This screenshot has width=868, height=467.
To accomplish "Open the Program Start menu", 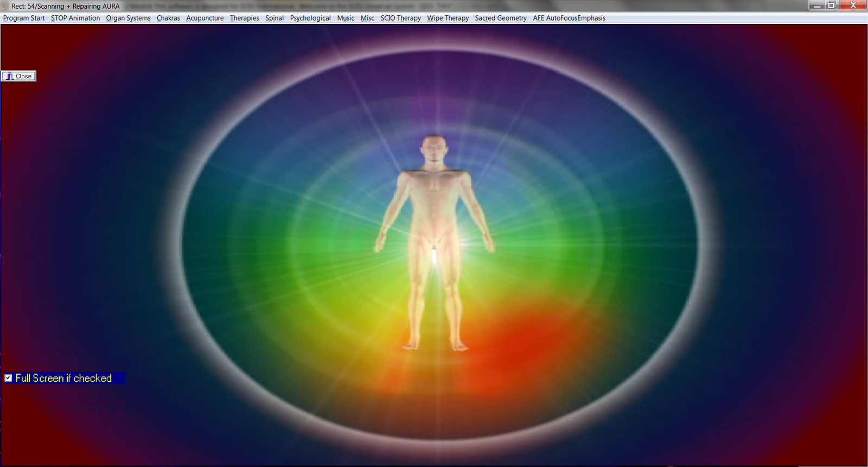I will [24, 18].
